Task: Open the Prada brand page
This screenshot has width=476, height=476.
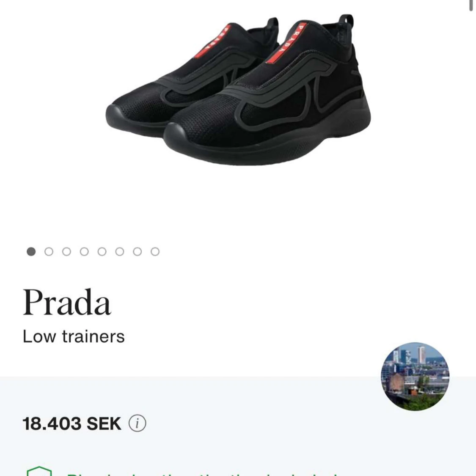Action: tap(68, 303)
